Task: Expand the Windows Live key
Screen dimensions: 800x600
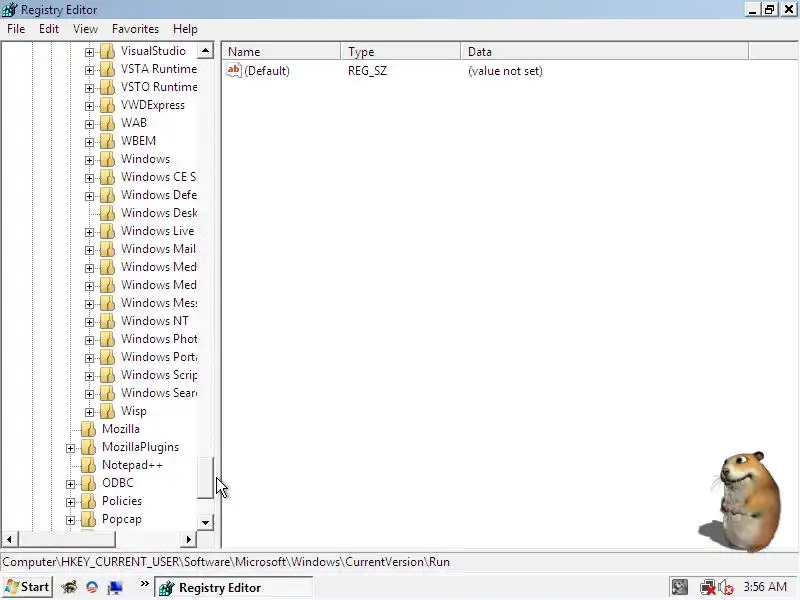Action: [x=89, y=232]
